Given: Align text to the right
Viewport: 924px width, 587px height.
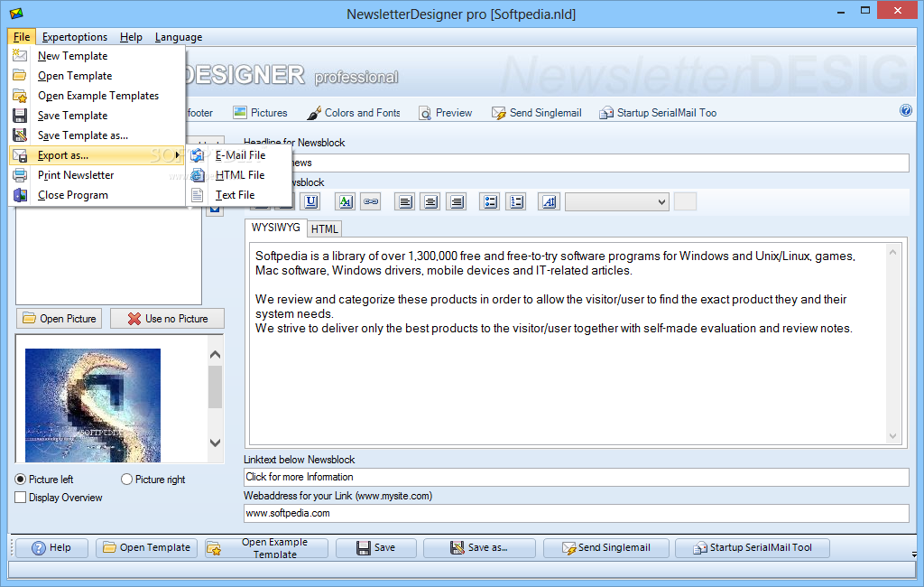Looking at the screenshot, I should [x=456, y=201].
